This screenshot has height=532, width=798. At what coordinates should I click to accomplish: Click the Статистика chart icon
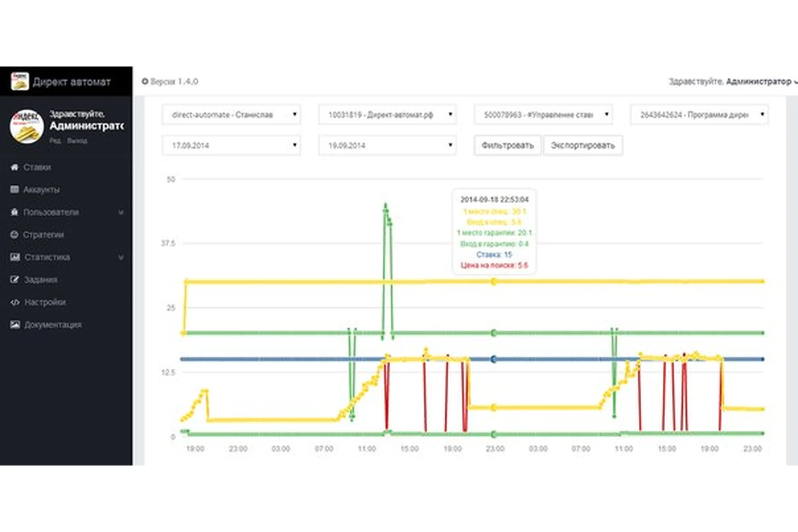(x=15, y=257)
